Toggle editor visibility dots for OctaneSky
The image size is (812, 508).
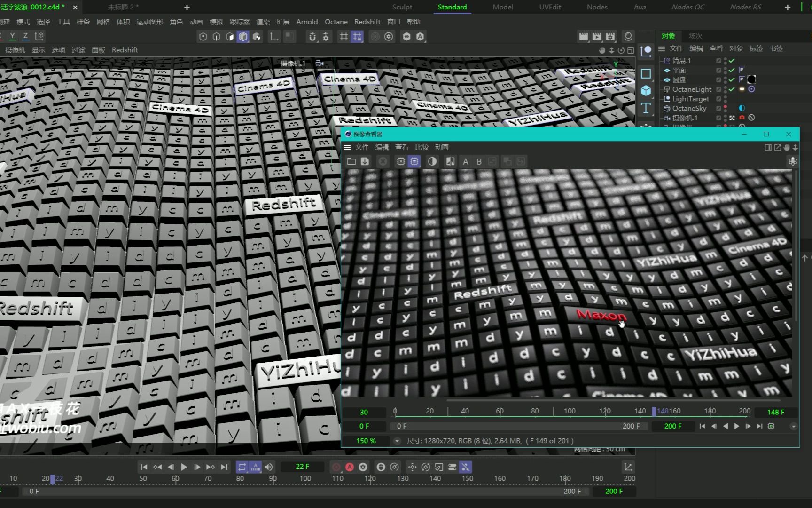(726, 108)
